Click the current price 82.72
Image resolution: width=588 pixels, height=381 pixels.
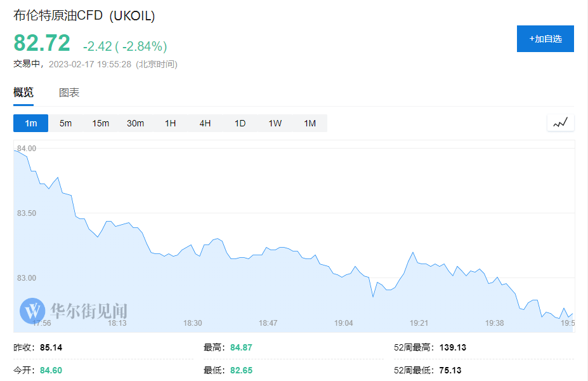(41, 43)
